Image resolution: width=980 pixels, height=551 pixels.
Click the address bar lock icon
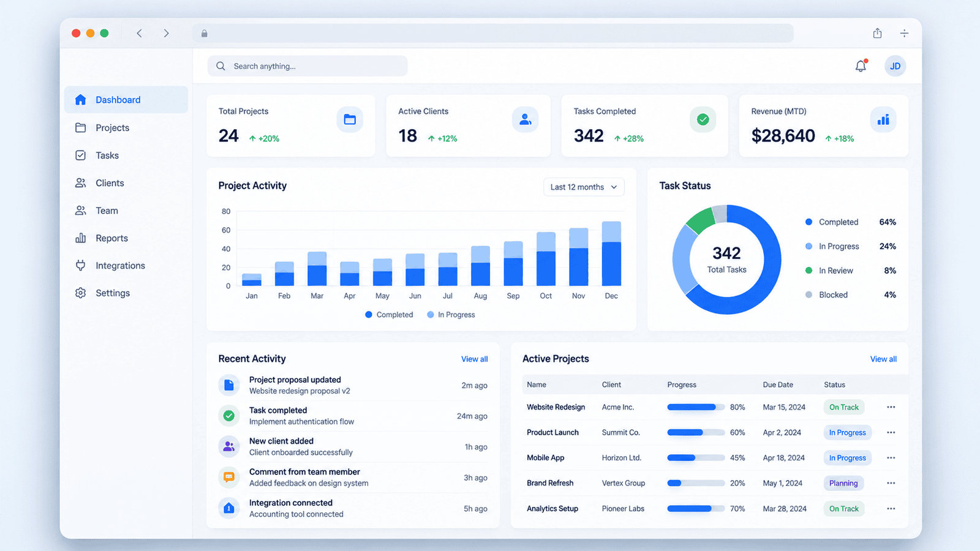[x=205, y=34]
